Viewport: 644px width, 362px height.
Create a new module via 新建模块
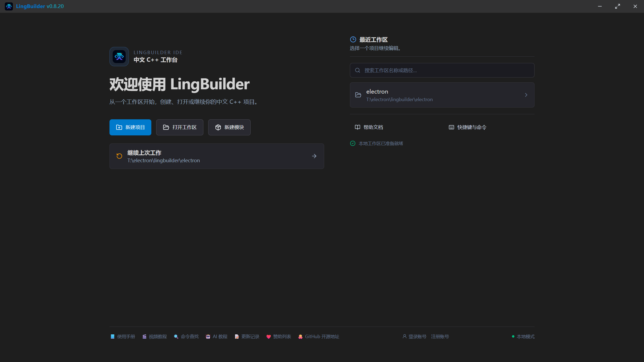point(229,127)
